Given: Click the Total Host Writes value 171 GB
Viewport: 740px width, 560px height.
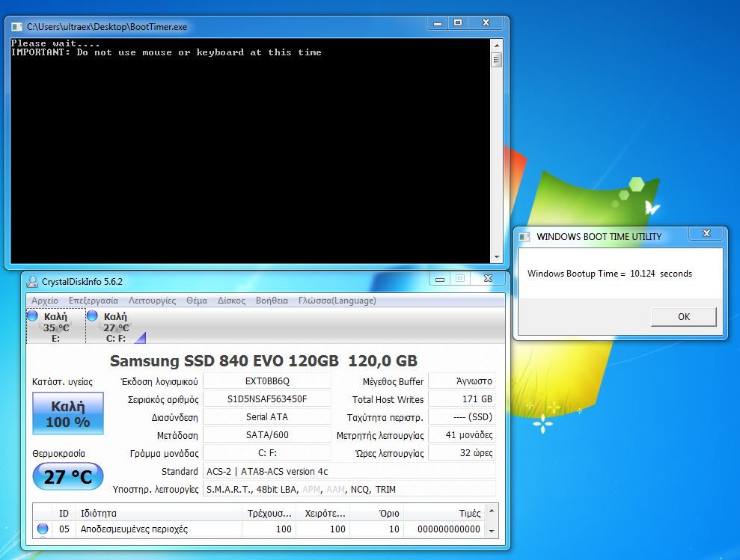Looking at the screenshot, I should click(x=462, y=399).
